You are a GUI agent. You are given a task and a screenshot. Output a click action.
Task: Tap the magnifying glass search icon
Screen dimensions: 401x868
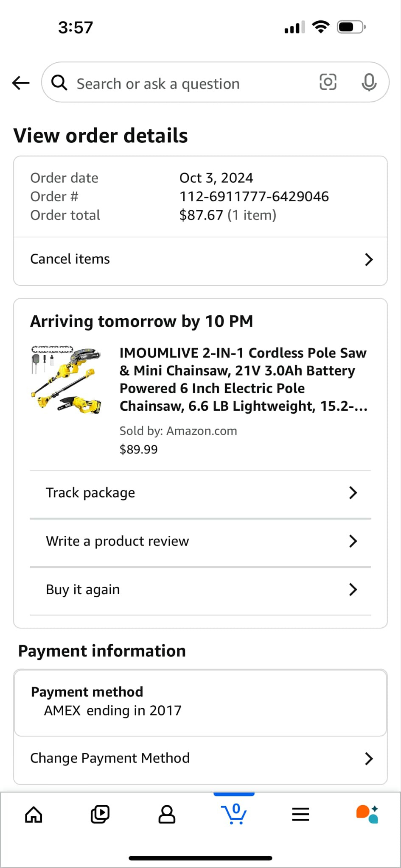coord(59,83)
